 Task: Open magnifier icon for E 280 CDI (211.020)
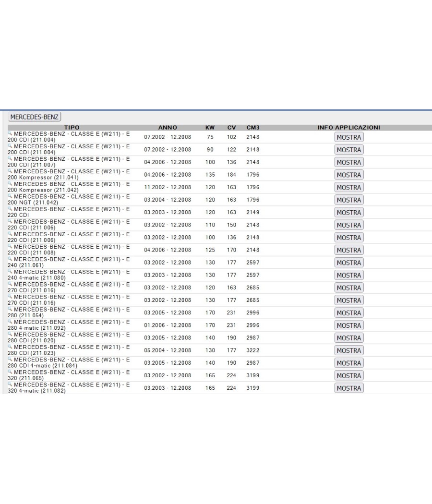click(x=10, y=334)
